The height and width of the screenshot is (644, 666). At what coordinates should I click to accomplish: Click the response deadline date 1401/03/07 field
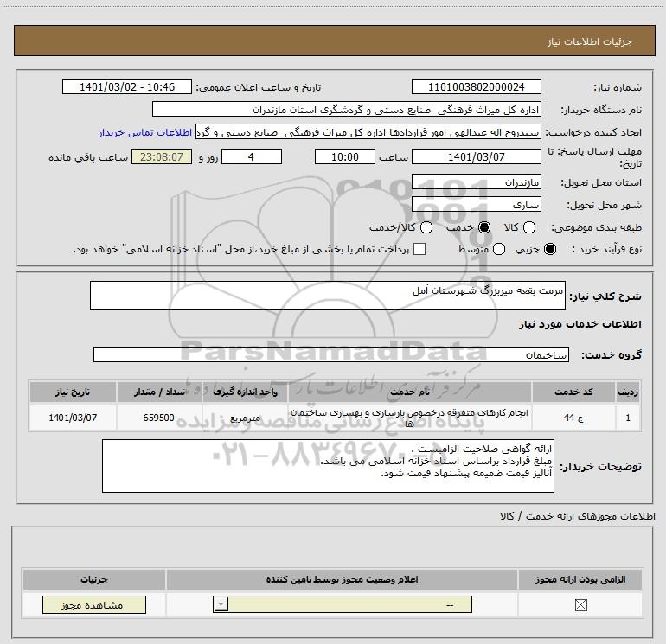pyautogui.click(x=476, y=156)
